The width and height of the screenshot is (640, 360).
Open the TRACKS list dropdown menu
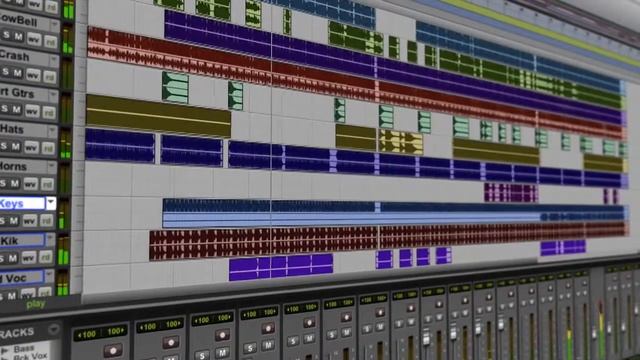point(54,329)
